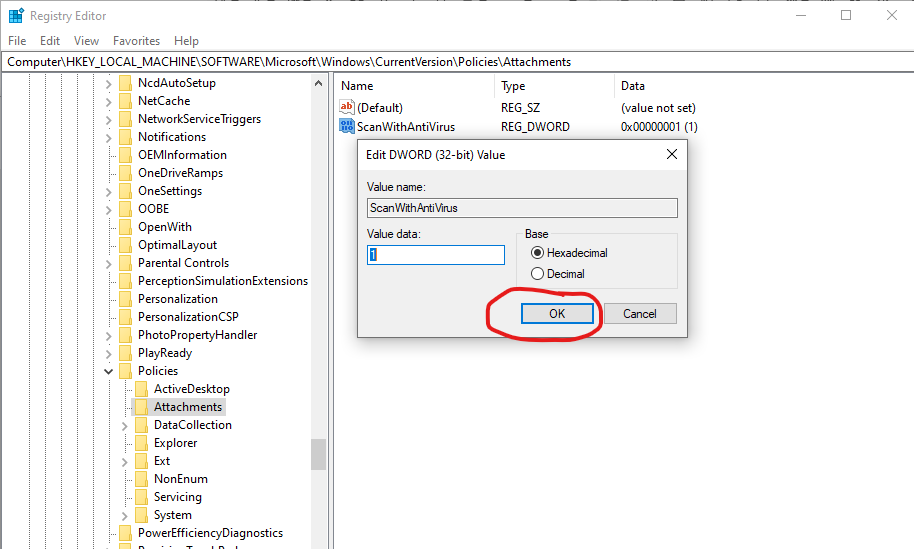Click the PersonalizationCSP folder icon

coord(125,317)
